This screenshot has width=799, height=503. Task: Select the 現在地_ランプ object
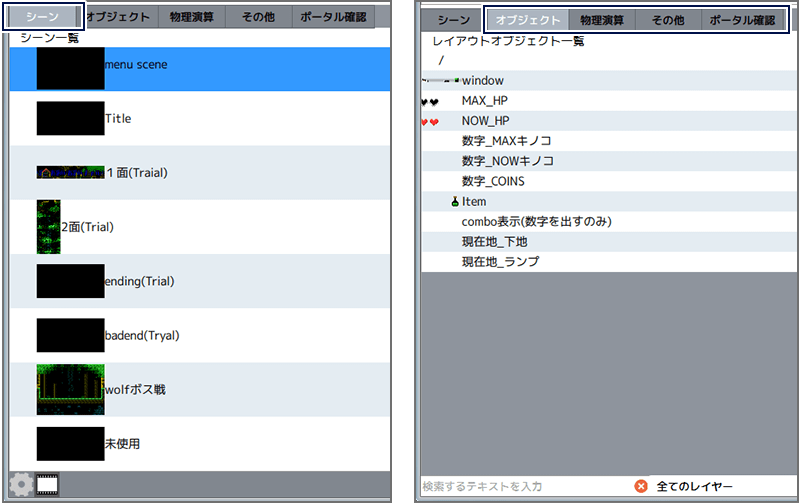(x=500, y=262)
